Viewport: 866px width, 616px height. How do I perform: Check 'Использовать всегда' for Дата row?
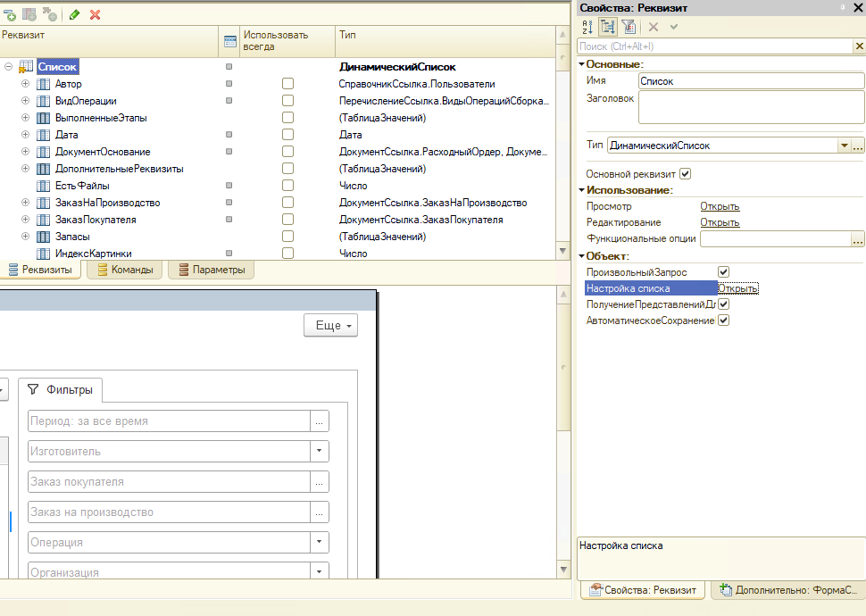tap(287, 135)
